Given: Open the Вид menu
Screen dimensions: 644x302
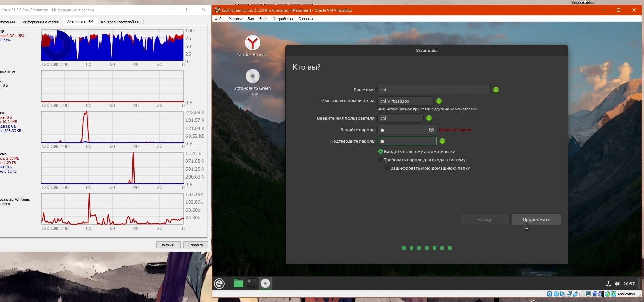Looking at the screenshot, I should [x=251, y=19].
